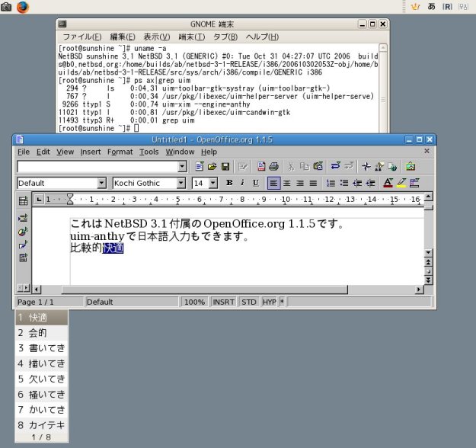Expand the URL load combo box dropdown
The height and width of the screenshot is (448, 476).
[x=182, y=166]
